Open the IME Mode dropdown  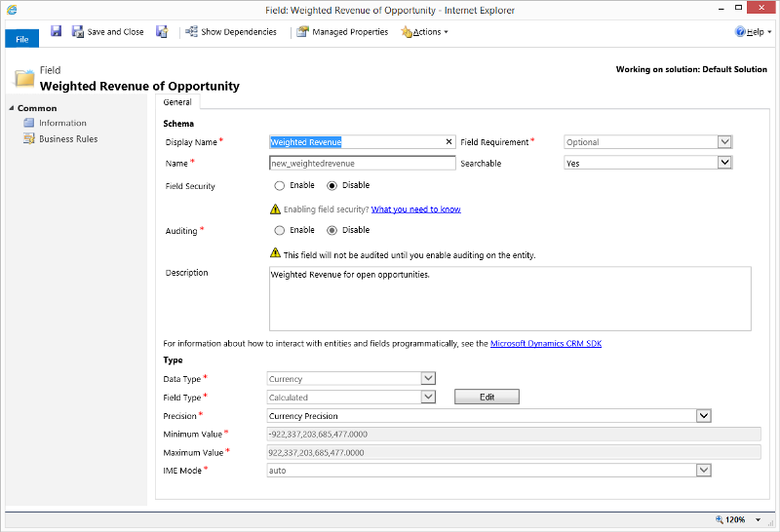pos(703,470)
